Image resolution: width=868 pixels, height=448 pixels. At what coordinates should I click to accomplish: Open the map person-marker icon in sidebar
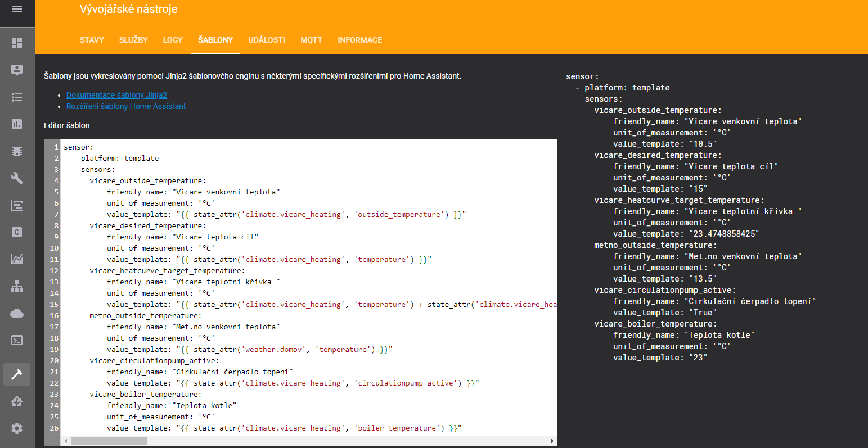pyautogui.click(x=17, y=70)
